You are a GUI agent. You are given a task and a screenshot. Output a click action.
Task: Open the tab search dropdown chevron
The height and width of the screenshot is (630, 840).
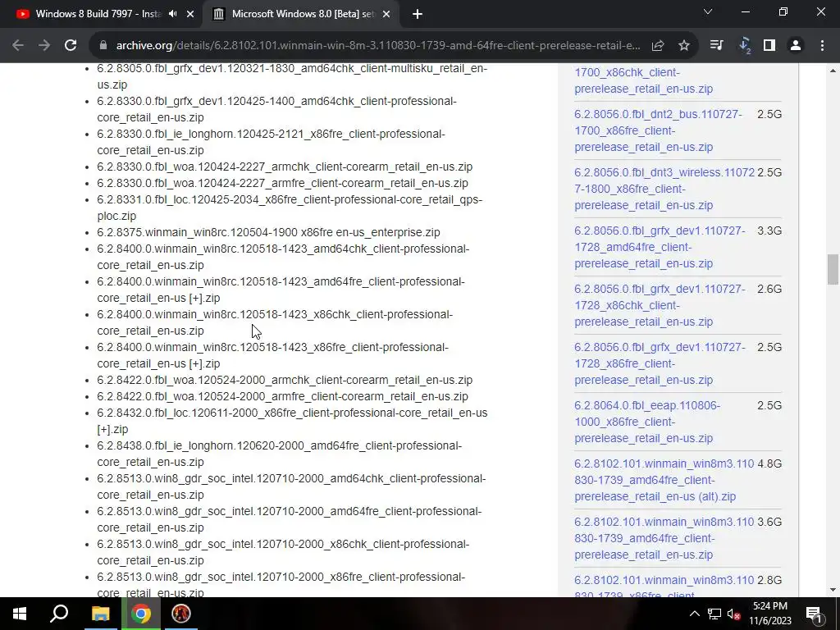pos(708,11)
